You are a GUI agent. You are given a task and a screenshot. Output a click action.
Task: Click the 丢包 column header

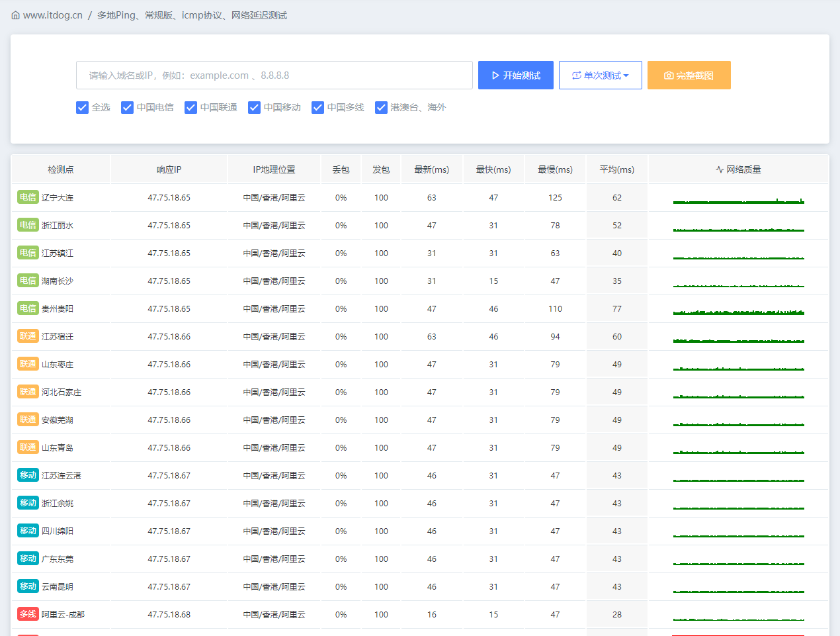341,169
